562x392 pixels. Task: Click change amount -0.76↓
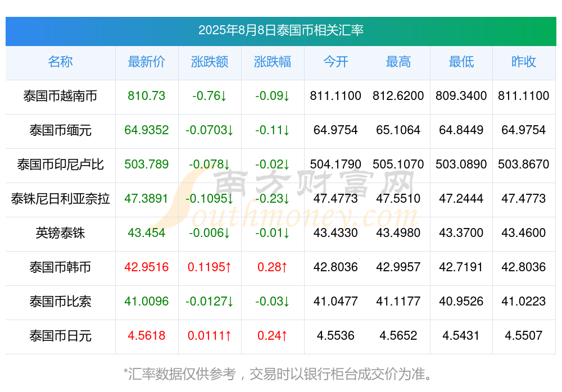pyautogui.click(x=210, y=95)
